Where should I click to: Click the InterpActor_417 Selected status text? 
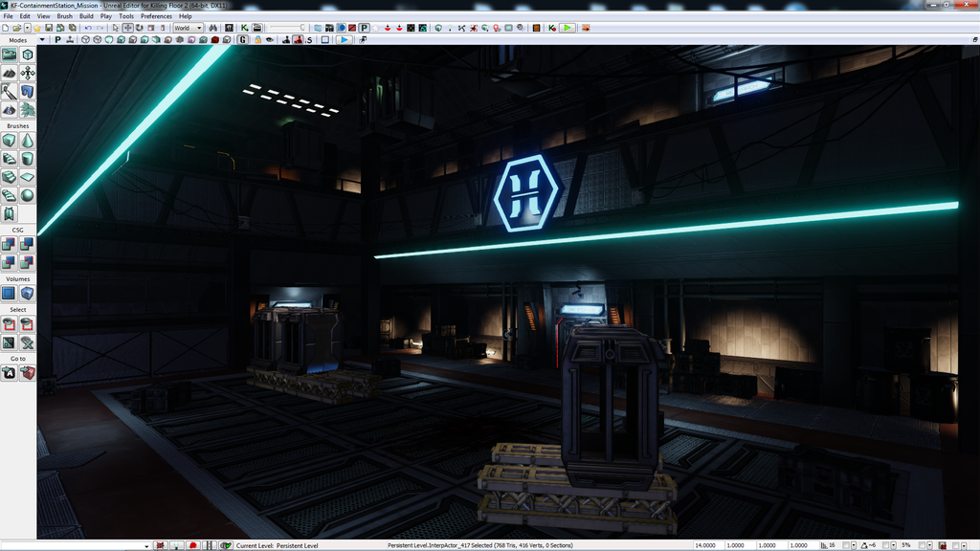click(480, 545)
